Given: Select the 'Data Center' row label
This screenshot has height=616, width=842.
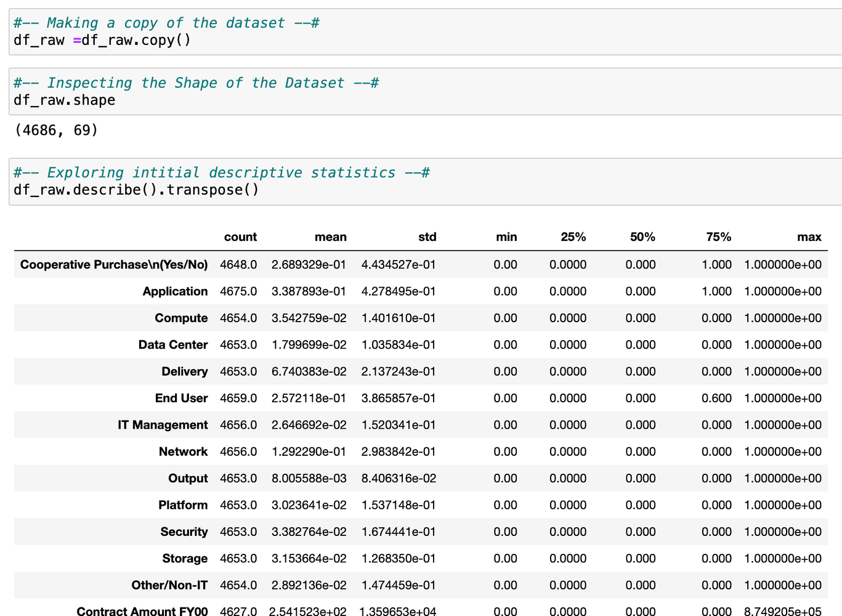Looking at the screenshot, I should pyautogui.click(x=173, y=345).
